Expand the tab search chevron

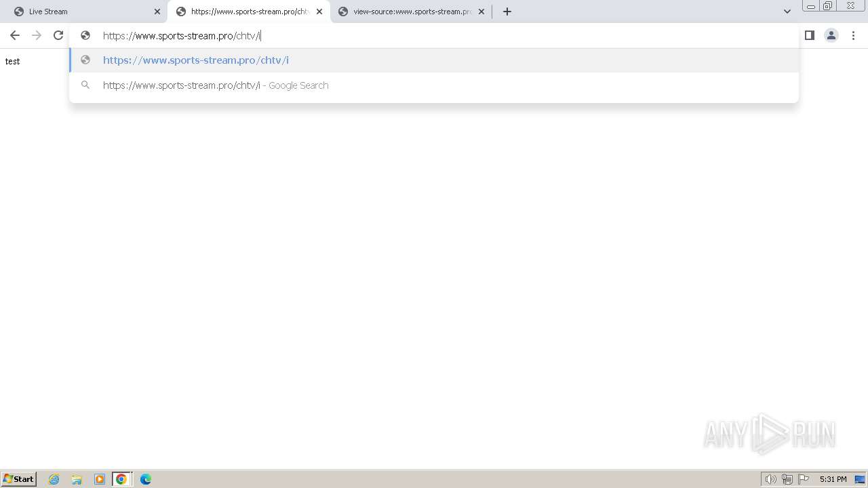(x=787, y=12)
